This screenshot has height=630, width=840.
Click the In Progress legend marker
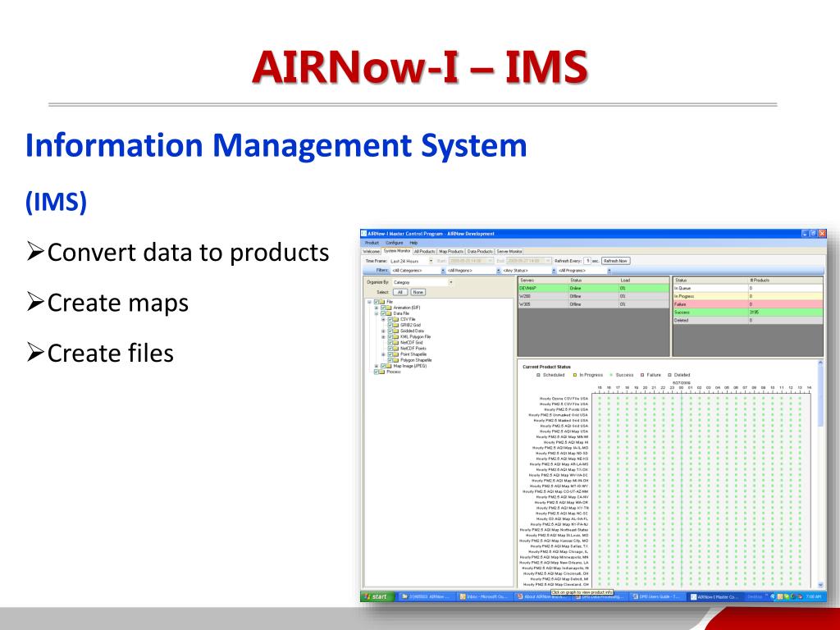click(x=575, y=375)
